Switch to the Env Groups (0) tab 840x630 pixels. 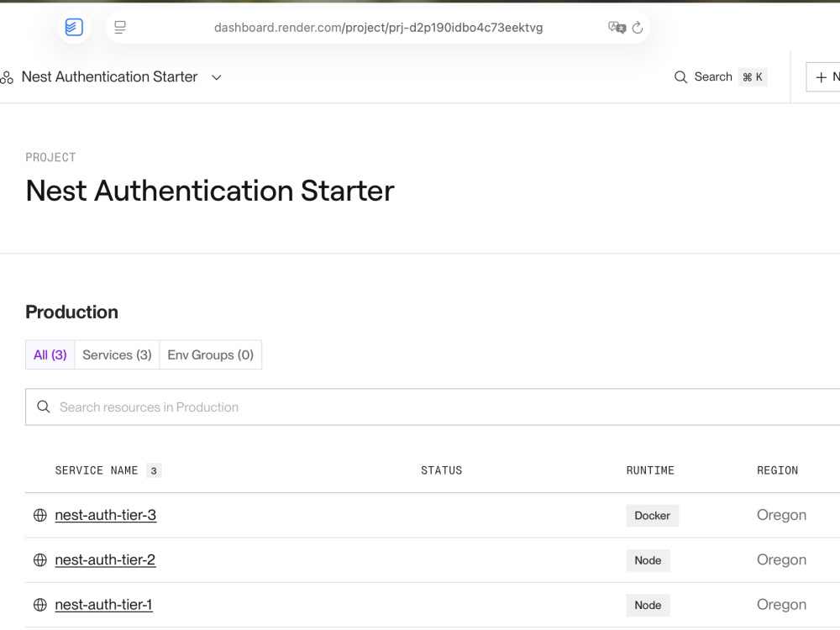tap(211, 354)
